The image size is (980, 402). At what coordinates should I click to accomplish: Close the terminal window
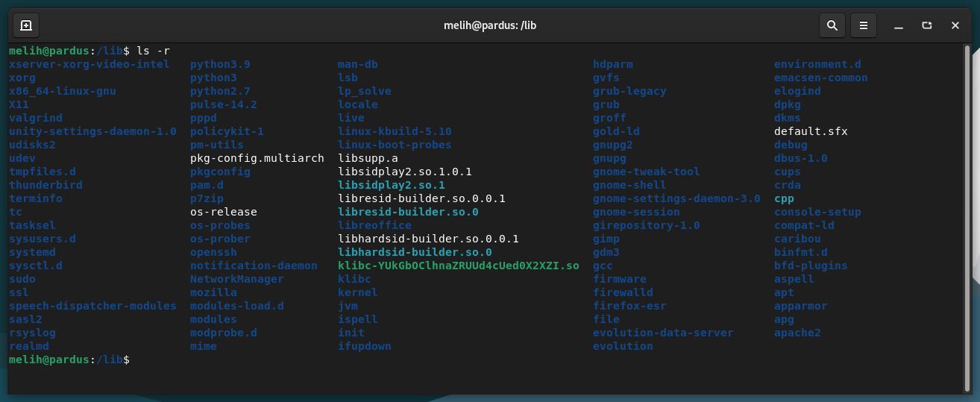click(x=955, y=25)
